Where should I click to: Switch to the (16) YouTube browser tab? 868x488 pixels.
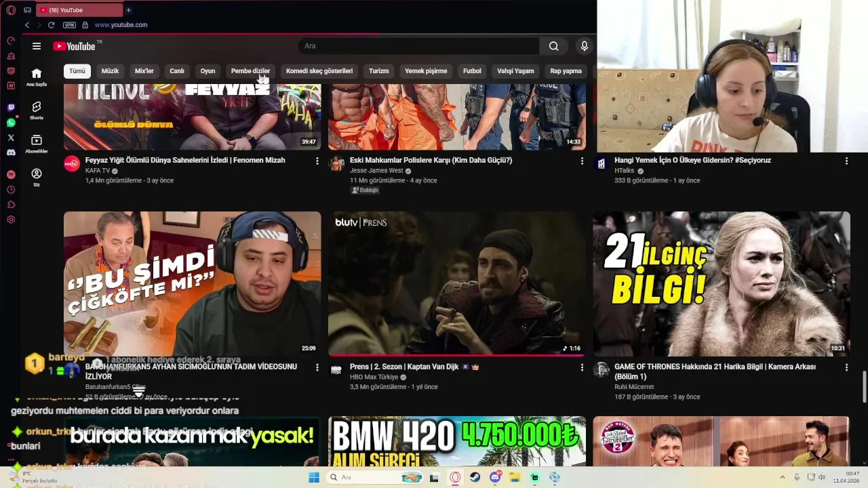[x=79, y=10]
